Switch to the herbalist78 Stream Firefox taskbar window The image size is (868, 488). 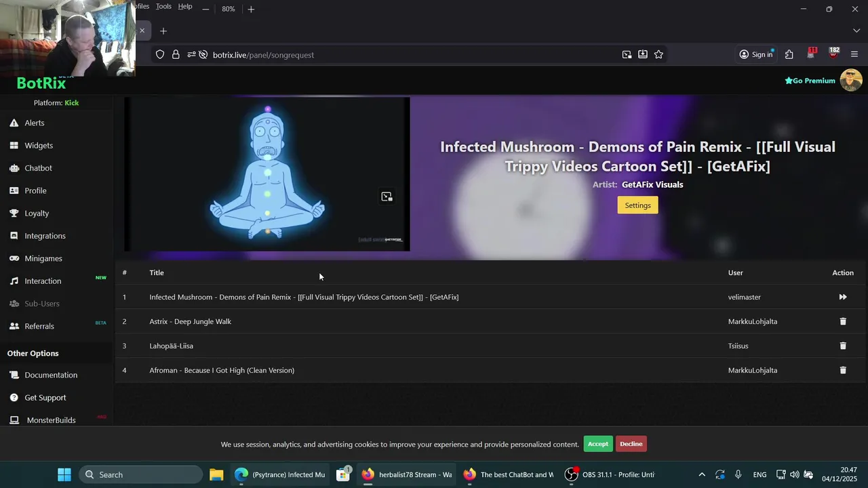(x=406, y=474)
